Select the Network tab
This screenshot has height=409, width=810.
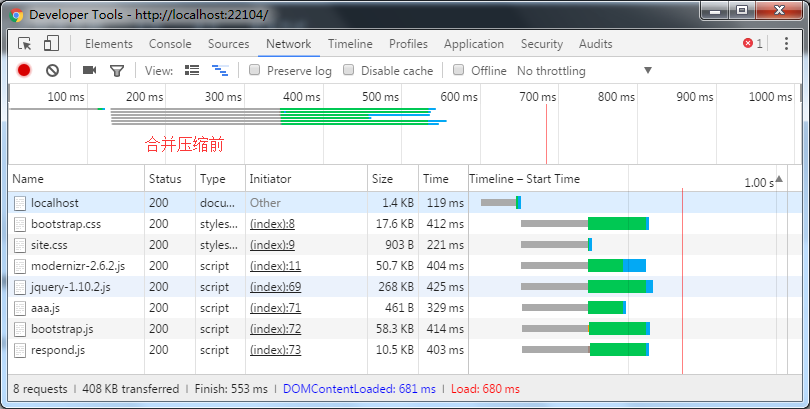click(x=289, y=44)
